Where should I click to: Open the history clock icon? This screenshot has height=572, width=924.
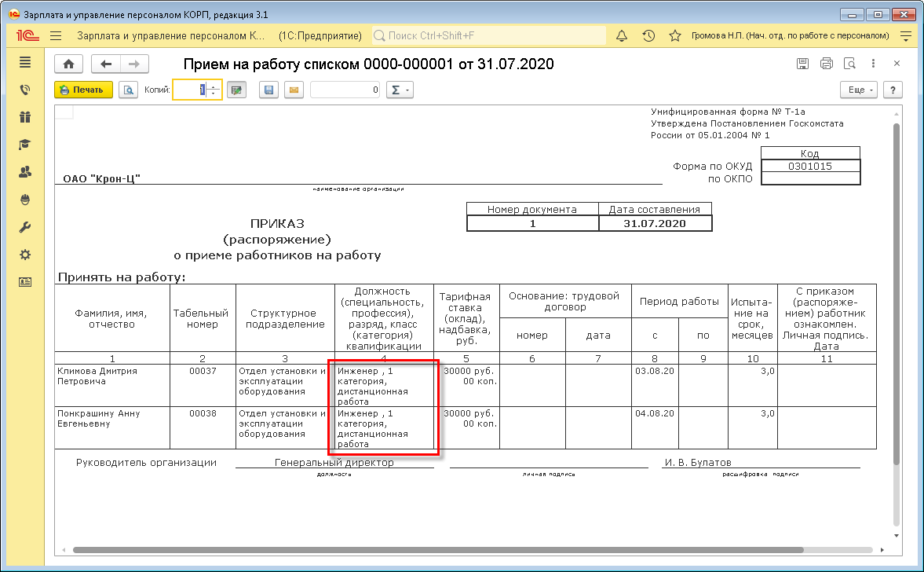coord(648,36)
